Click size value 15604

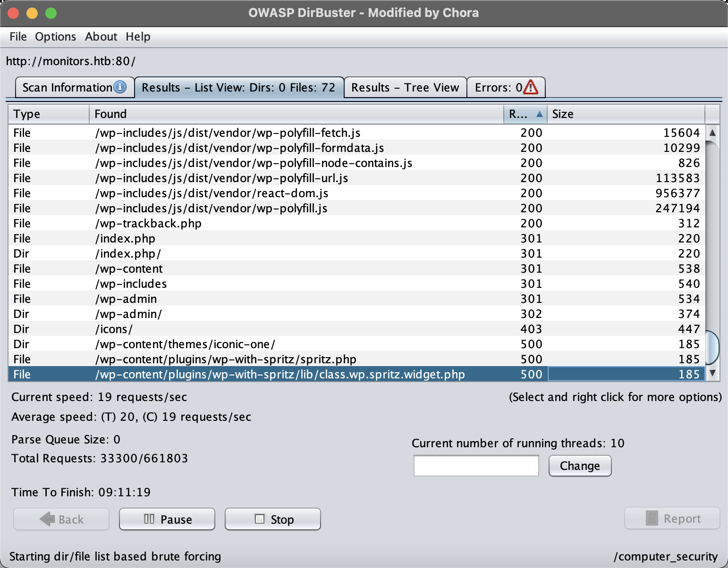tap(681, 133)
